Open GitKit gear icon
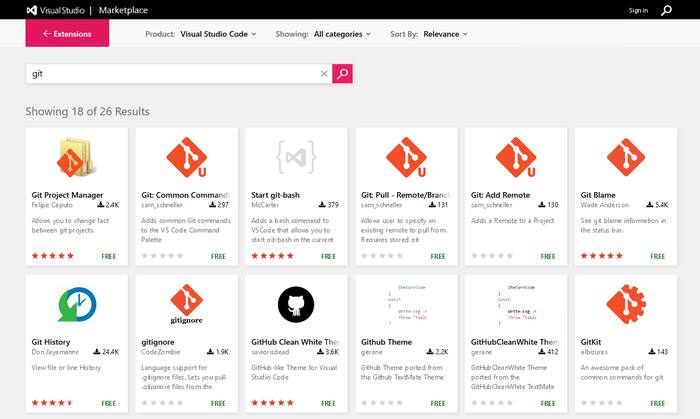 coord(625,304)
